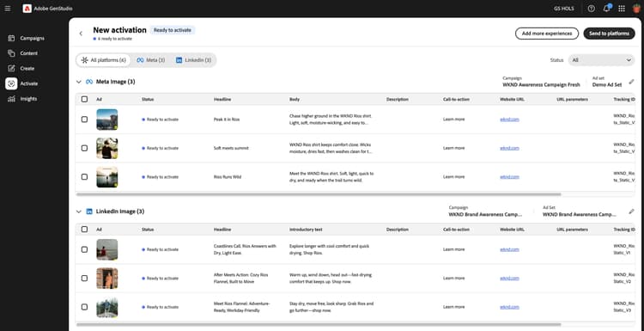This screenshot has width=644, height=331.
Task: Select all LinkedIn Image ads checkbox
Action: click(84, 230)
